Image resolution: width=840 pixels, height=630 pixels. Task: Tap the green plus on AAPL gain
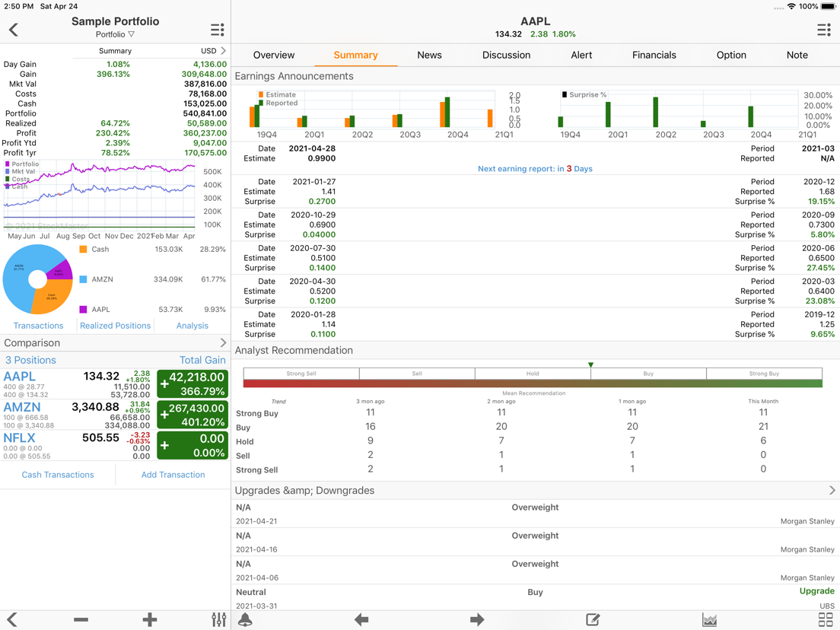[164, 384]
